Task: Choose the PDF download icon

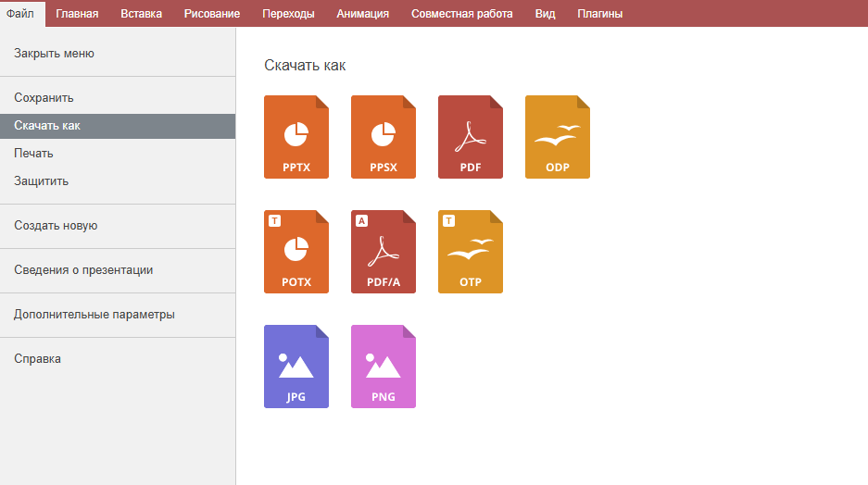Action: tap(470, 137)
